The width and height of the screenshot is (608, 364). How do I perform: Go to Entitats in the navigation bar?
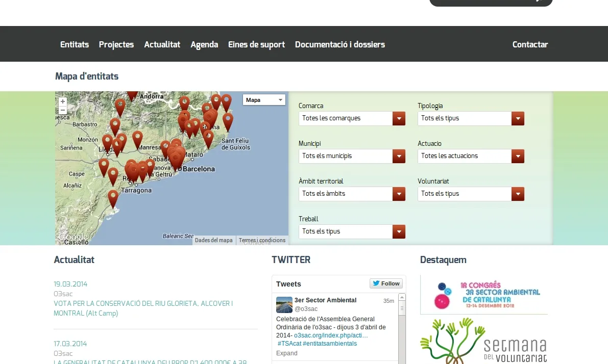pyautogui.click(x=75, y=44)
